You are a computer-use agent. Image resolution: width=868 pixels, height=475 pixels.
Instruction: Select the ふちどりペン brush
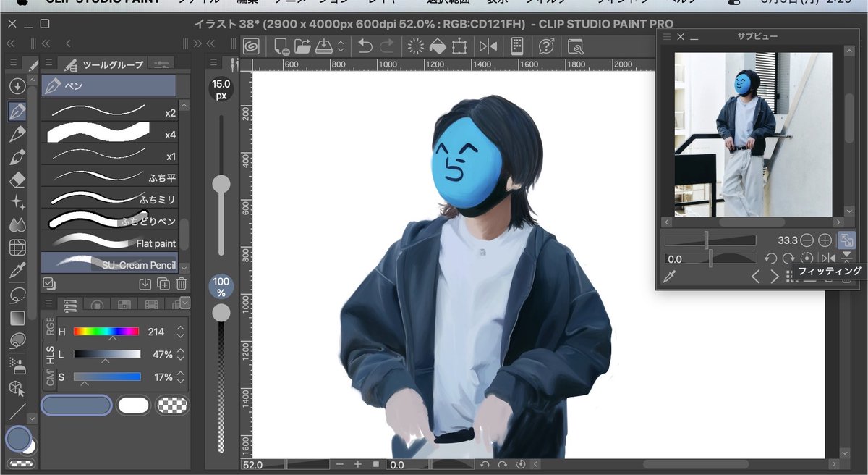pyautogui.click(x=109, y=220)
